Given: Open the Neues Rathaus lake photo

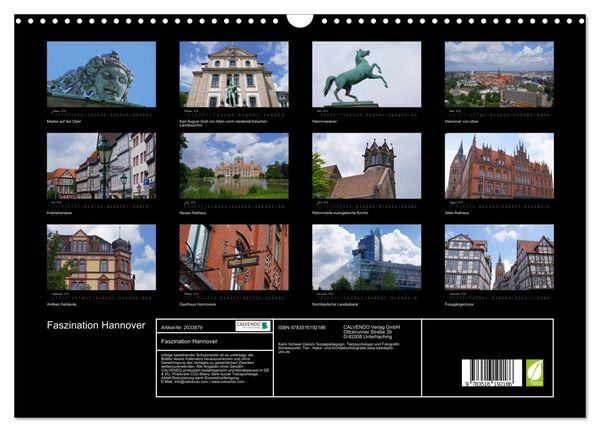Looking at the screenshot, I should click(234, 166).
